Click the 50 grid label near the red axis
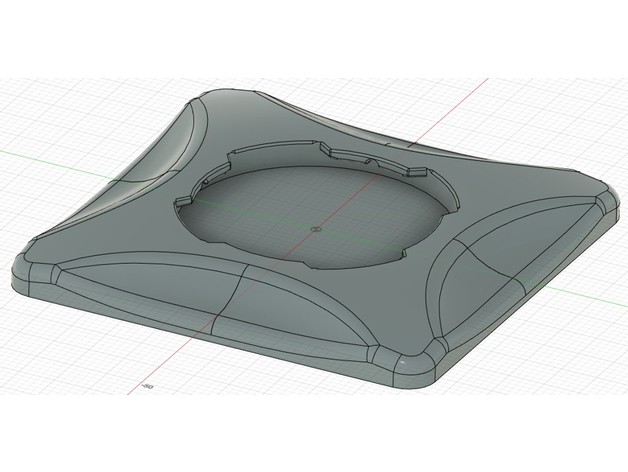 [147, 384]
